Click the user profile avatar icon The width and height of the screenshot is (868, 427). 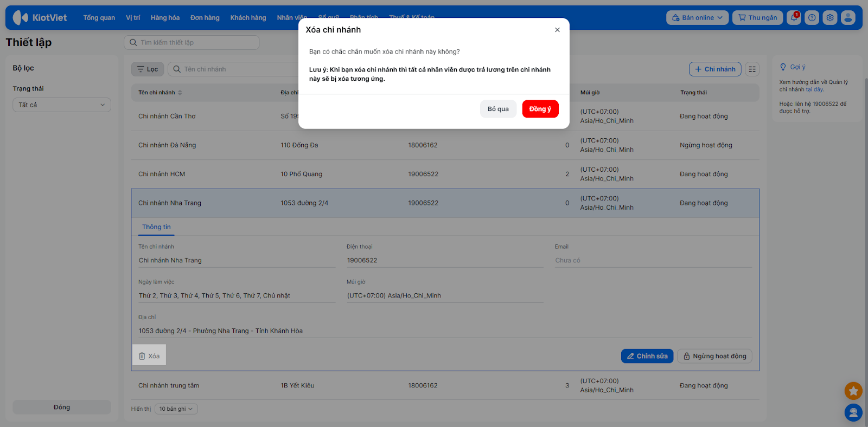tap(848, 18)
